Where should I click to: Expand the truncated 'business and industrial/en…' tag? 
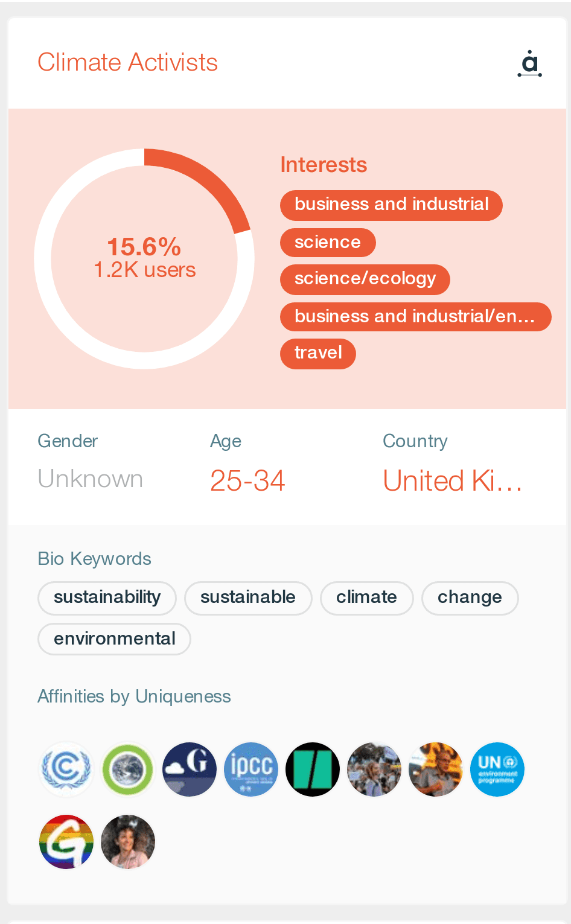(415, 317)
